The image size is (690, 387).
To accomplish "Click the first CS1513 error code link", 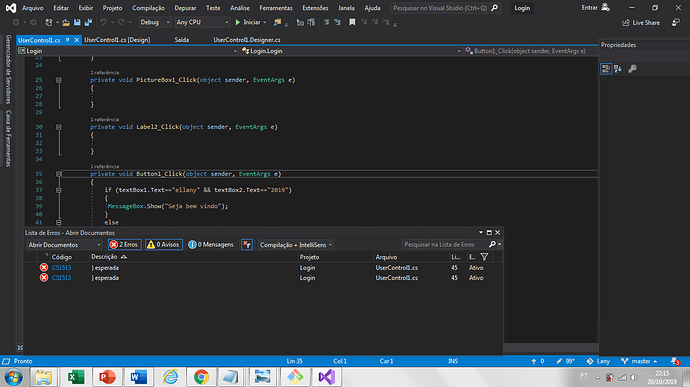I will [61, 268].
